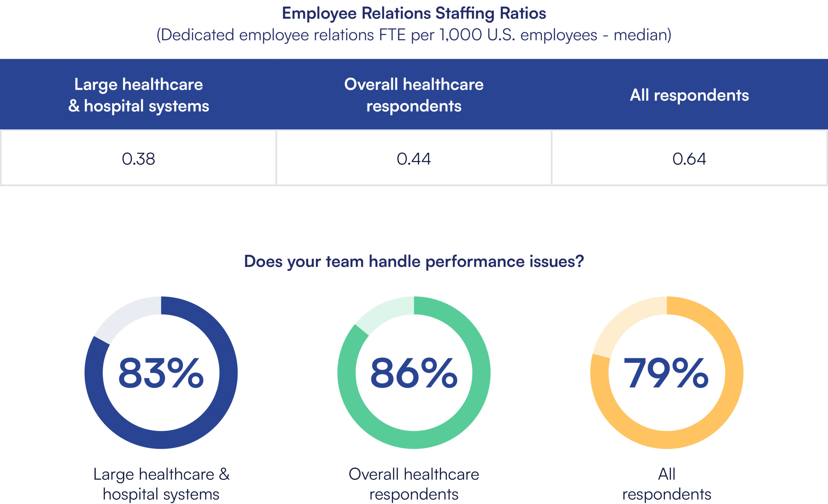Click the 0.44 table cell
Screen dimensions: 828x504
414,158
